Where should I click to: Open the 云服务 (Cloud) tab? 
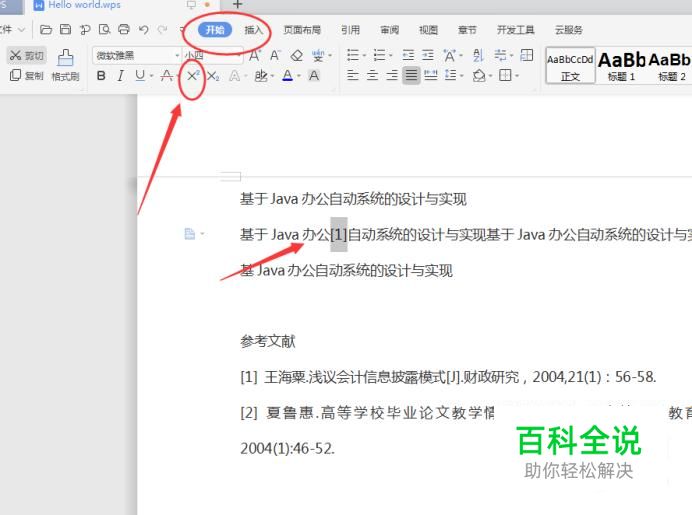[x=568, y=30]
